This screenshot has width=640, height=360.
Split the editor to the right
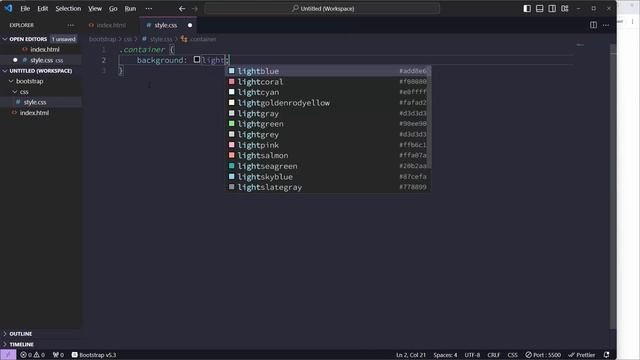click(593, 25)
